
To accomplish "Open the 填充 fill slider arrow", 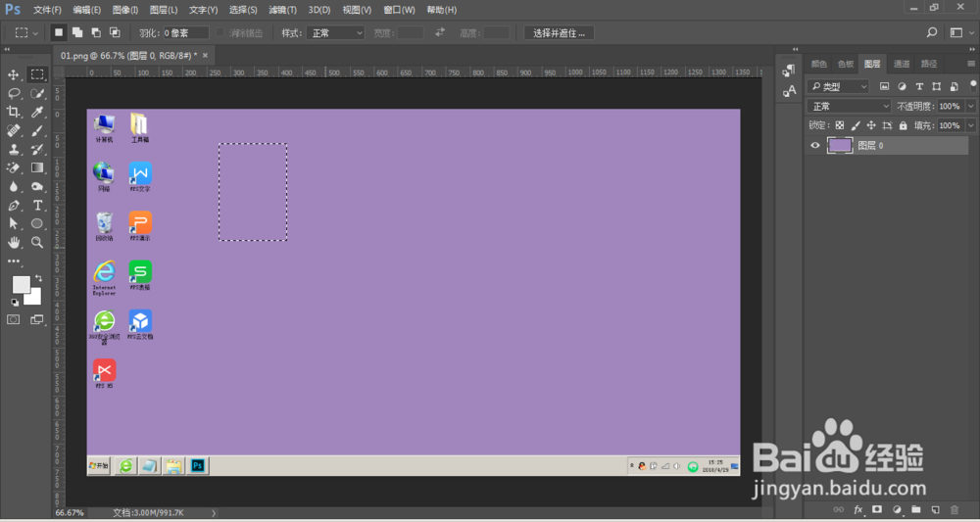I will (970, 125).
